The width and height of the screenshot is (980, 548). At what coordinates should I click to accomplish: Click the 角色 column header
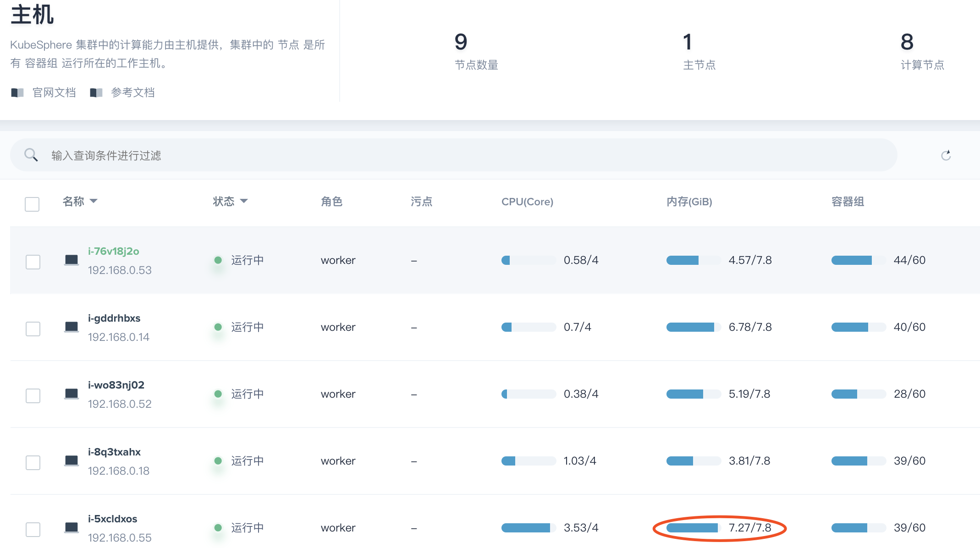pos(332,202)
